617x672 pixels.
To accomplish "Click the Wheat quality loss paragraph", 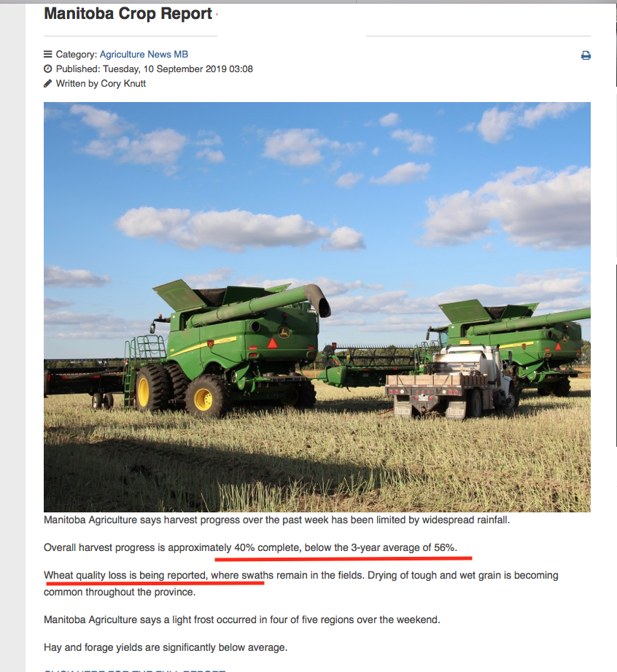I will [x=301, y=584].
